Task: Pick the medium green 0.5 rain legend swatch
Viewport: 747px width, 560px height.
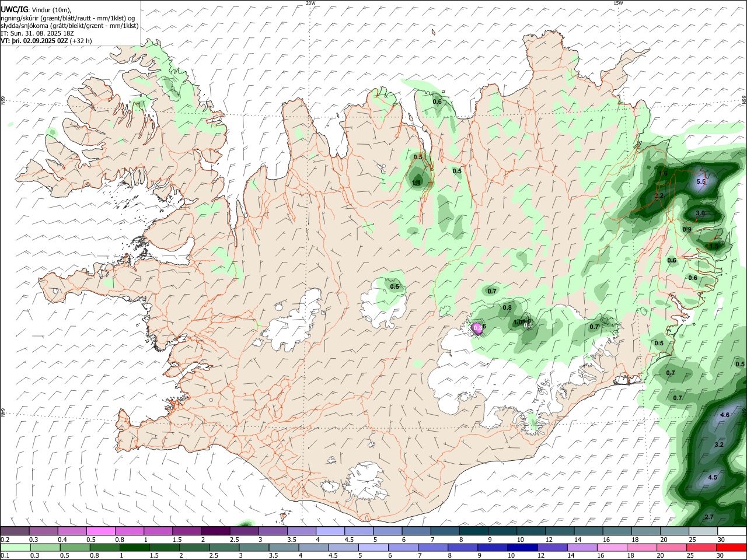Action: (x=75, y=547)
